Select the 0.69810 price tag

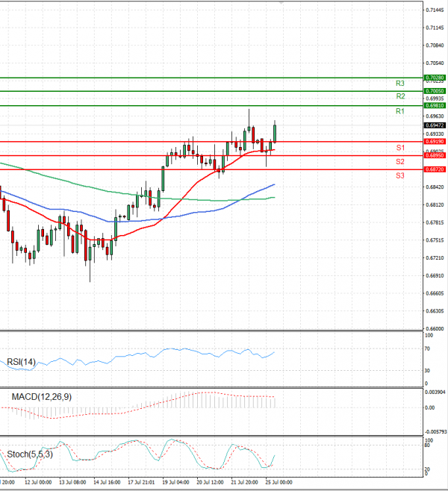435,105
